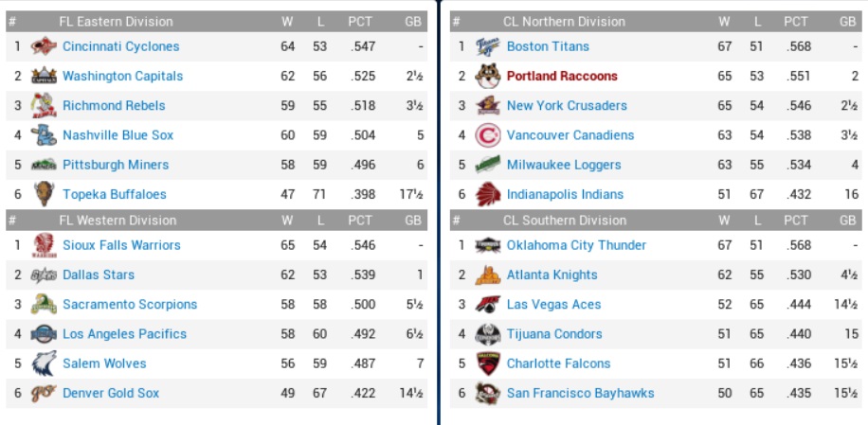
Task: Click the Vancouver Canadiens C logo
Action: pyautogui.click(x=487, y=135)
